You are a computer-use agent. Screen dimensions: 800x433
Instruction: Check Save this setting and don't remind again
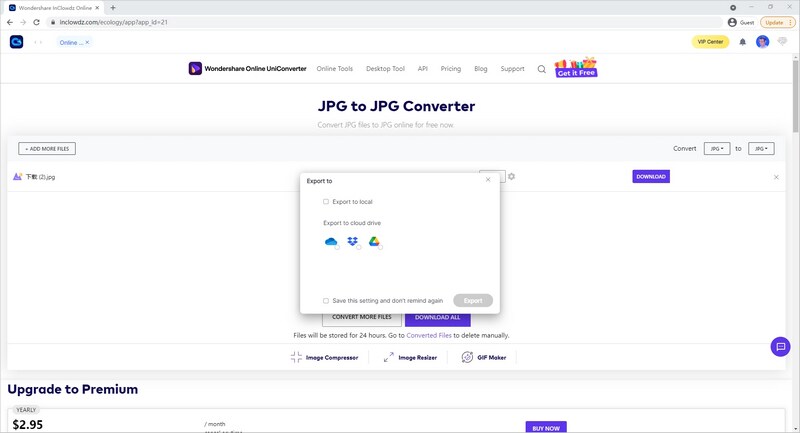[326, 300]
